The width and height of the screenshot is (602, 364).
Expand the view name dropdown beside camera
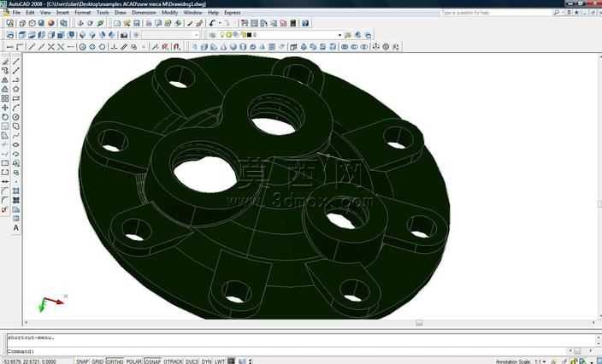pos(197,35)
